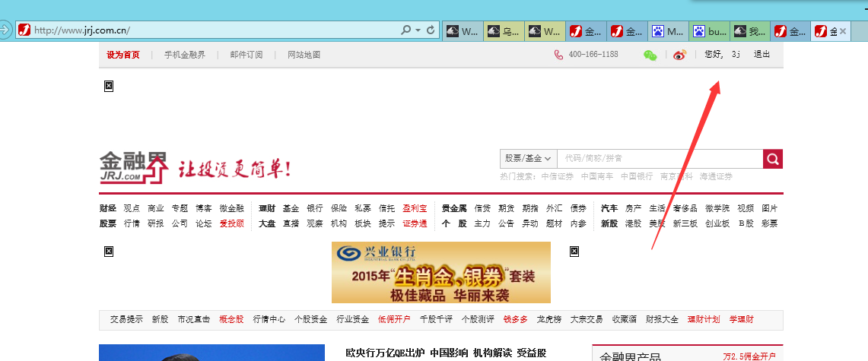Click the red 概念股 quick link

pyautogui.click(x=231, y=319)
